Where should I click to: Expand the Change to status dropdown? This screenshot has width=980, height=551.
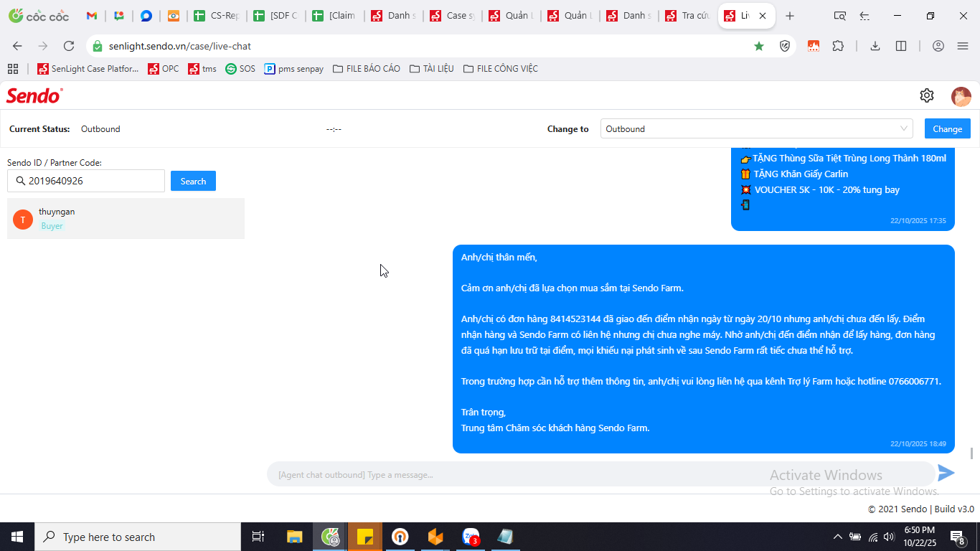pyautogui.click(x=756, y=129)
